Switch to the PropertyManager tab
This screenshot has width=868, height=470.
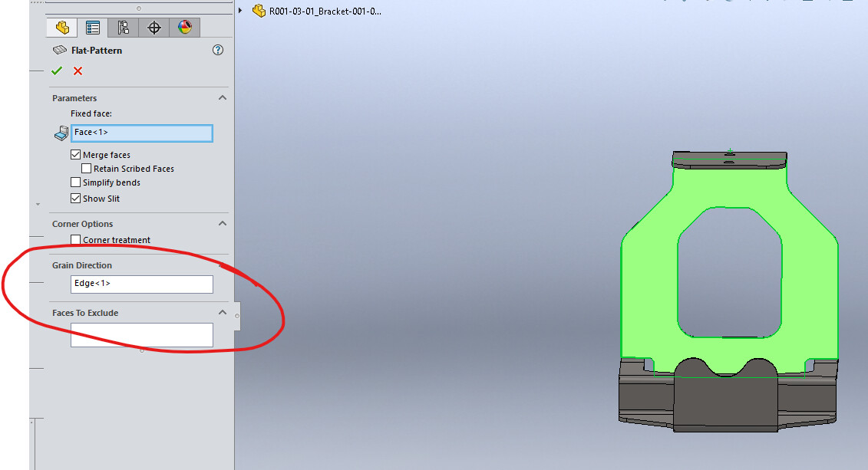click(93, 28)
